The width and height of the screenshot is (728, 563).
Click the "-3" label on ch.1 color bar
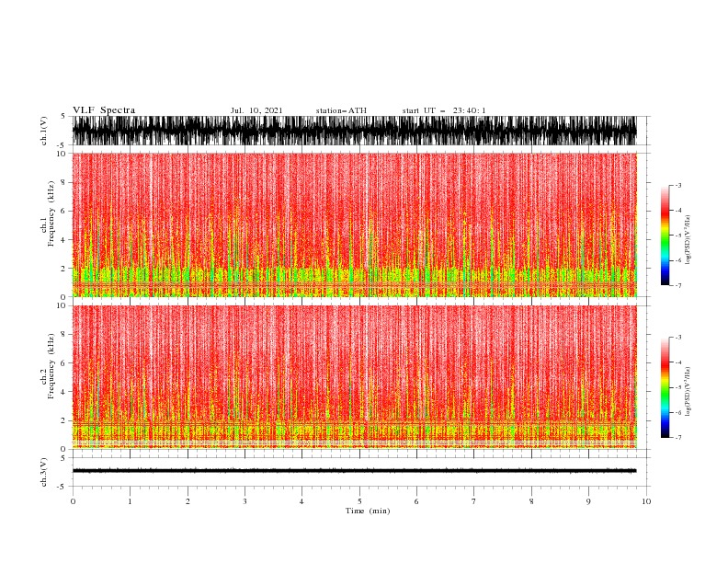point(678,185)
